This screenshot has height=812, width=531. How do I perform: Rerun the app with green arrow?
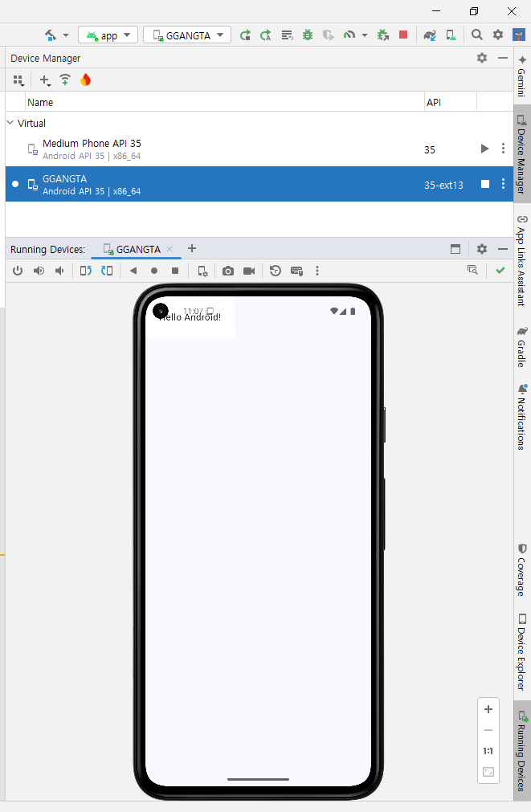click(x=246, y=35)
